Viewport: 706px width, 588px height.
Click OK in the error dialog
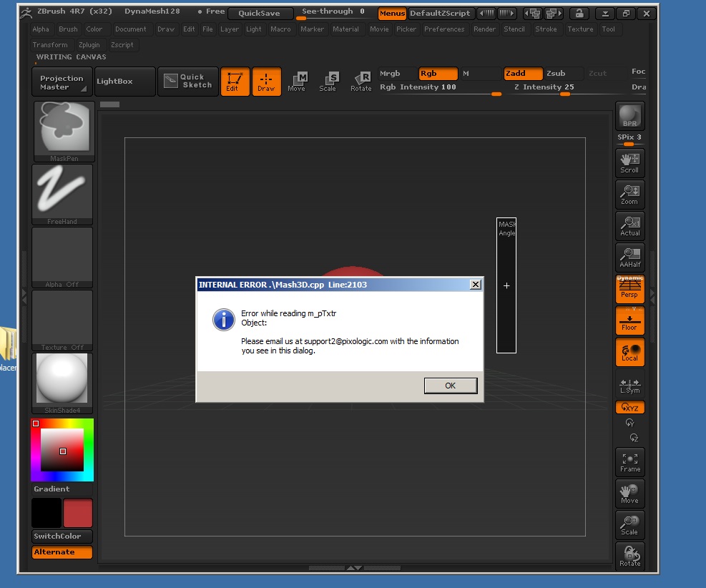(x=451, y=386)
